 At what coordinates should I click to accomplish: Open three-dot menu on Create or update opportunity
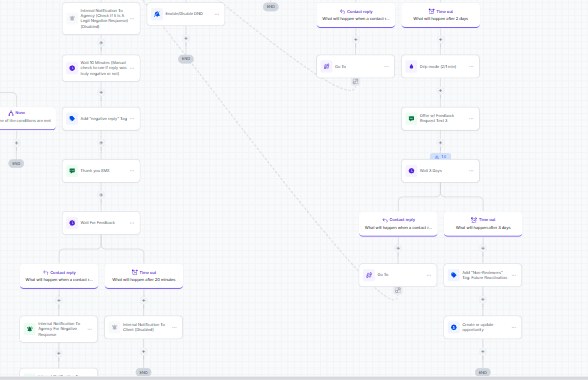click(x=514, y=327)
